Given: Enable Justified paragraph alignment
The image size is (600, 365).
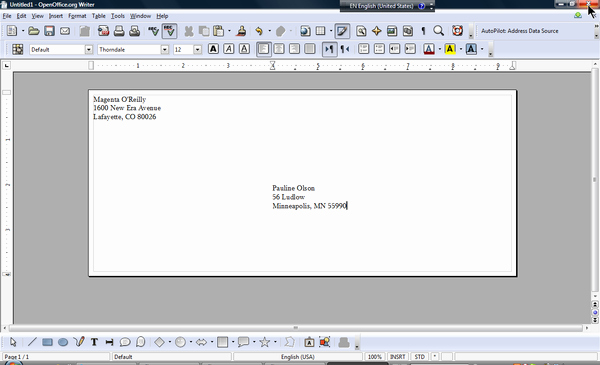Looking at the screenshot, I should (x=310, y=49).
